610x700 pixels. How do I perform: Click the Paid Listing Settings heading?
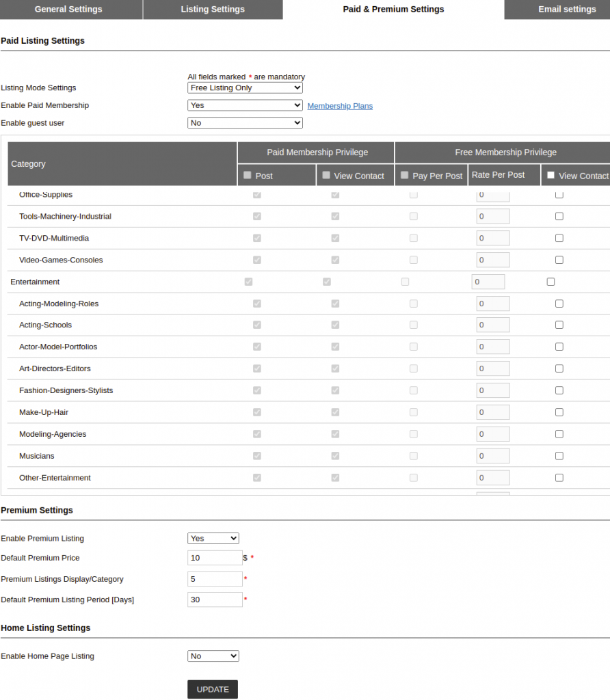pos(42,40)
